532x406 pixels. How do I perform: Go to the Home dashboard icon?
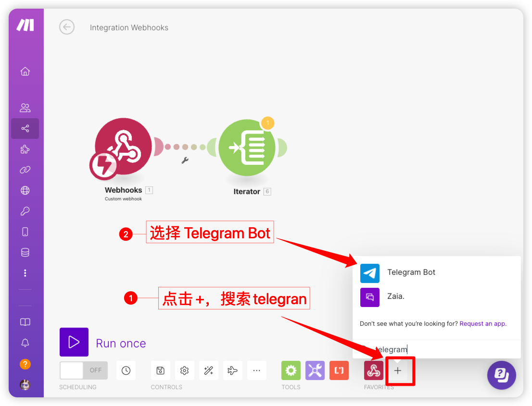(25, 72)
